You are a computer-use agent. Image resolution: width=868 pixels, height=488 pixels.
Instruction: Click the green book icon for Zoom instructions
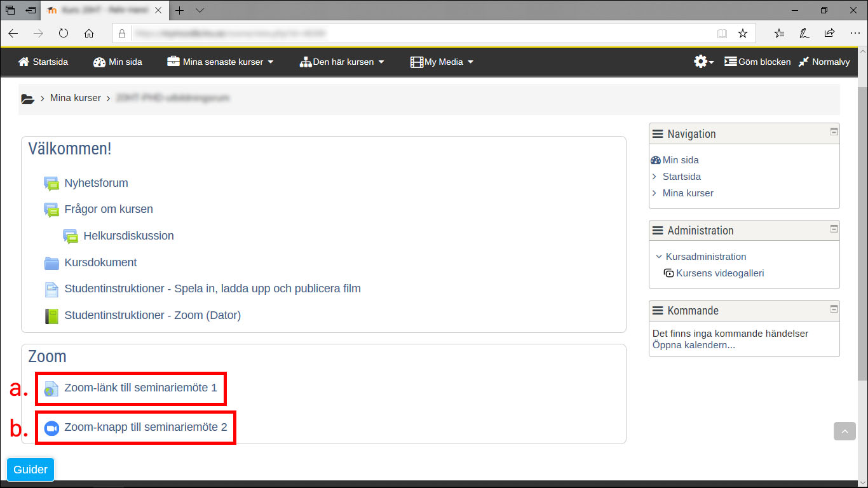(51, 316)
